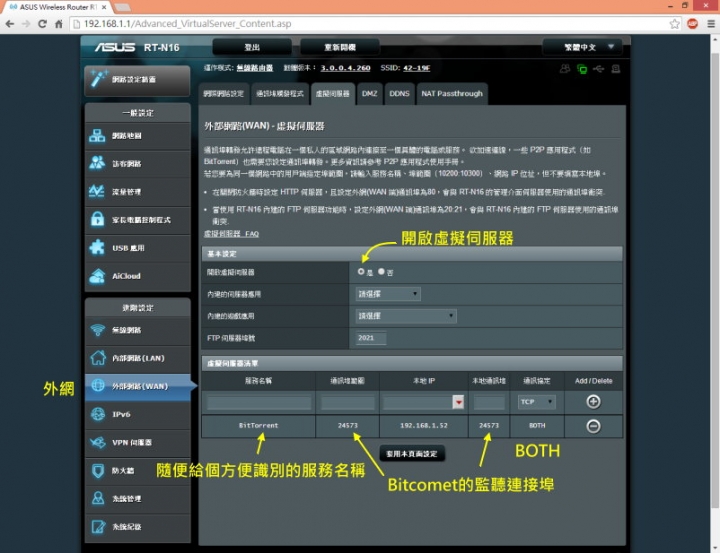The width and height of the screenshot is (720, 553).
Task: Click the local IP input field
Action: (417, 403)
